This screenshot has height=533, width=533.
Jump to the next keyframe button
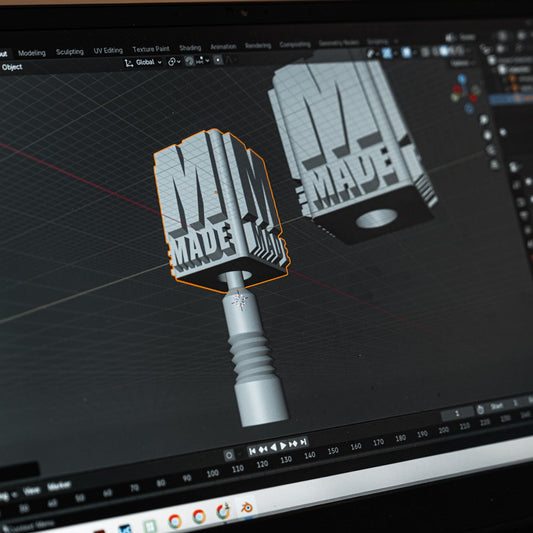point(293,444)
